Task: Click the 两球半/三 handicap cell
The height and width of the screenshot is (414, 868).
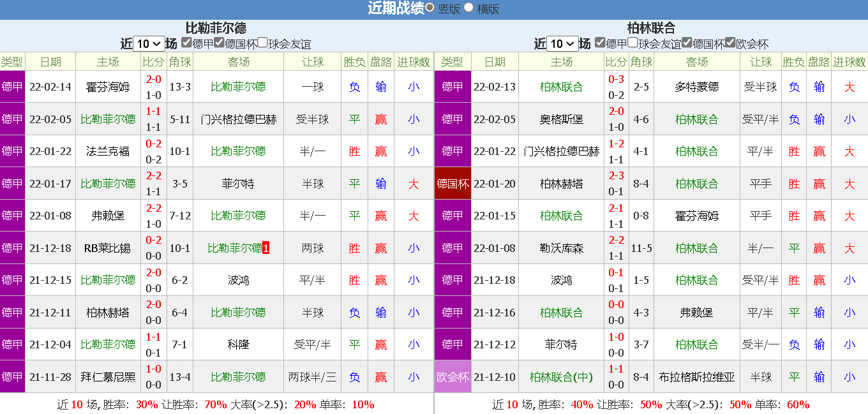Action: pyautogui.click(x=313, y=377)
